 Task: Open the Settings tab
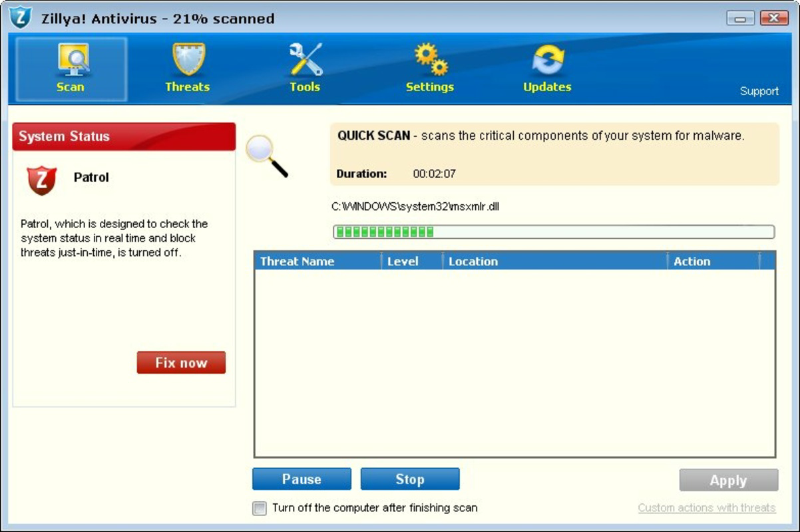(x=430, y=69)
